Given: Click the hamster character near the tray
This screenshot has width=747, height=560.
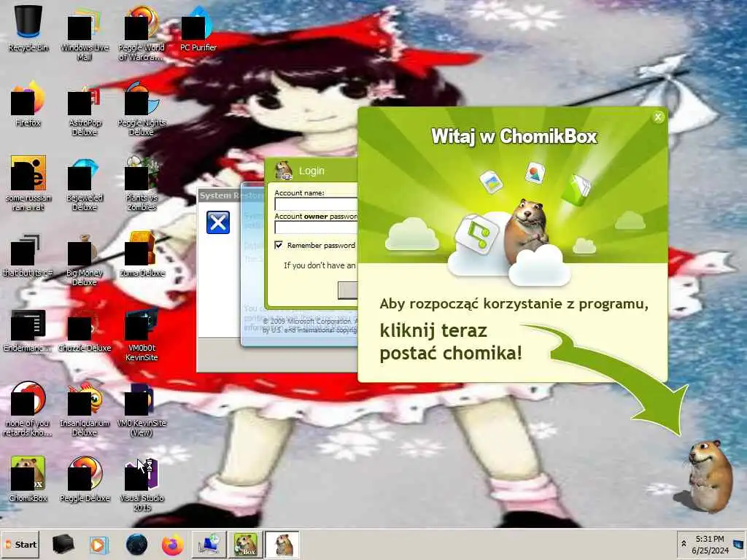Looking at the screenshot, I should point(710,476).
